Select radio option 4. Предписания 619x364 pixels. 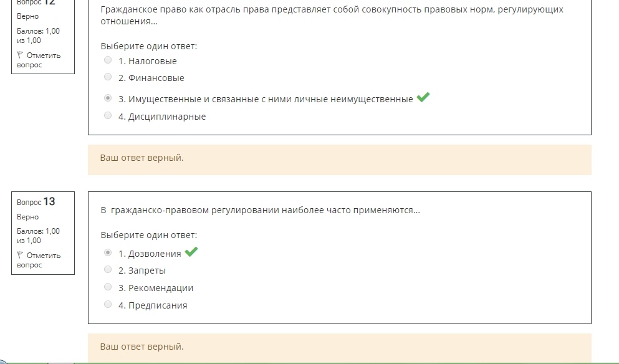pos(108,304)
